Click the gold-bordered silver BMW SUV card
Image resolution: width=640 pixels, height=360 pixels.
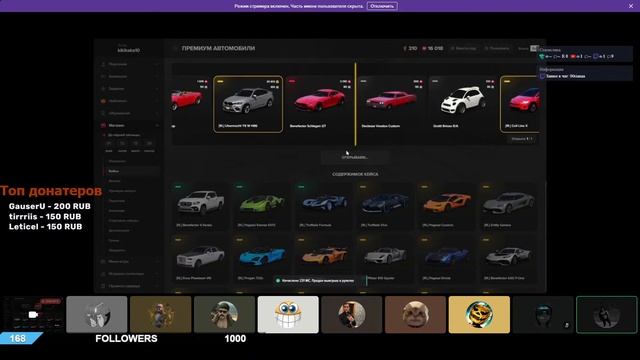[248, 104]
